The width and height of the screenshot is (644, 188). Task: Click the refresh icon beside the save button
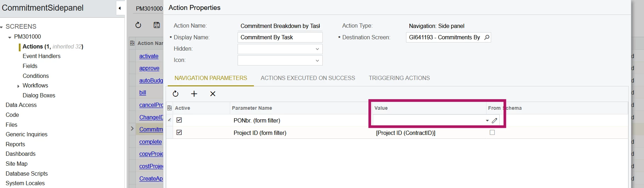138,25
